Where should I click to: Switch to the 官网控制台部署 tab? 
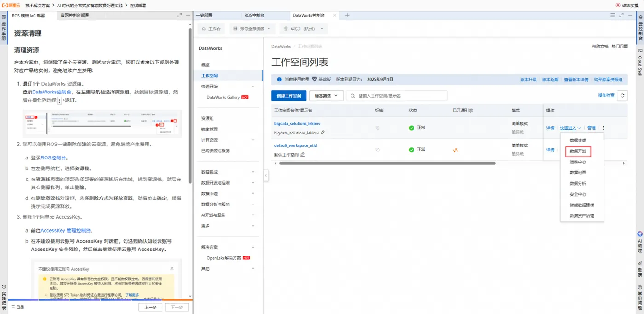pos(75,15)
